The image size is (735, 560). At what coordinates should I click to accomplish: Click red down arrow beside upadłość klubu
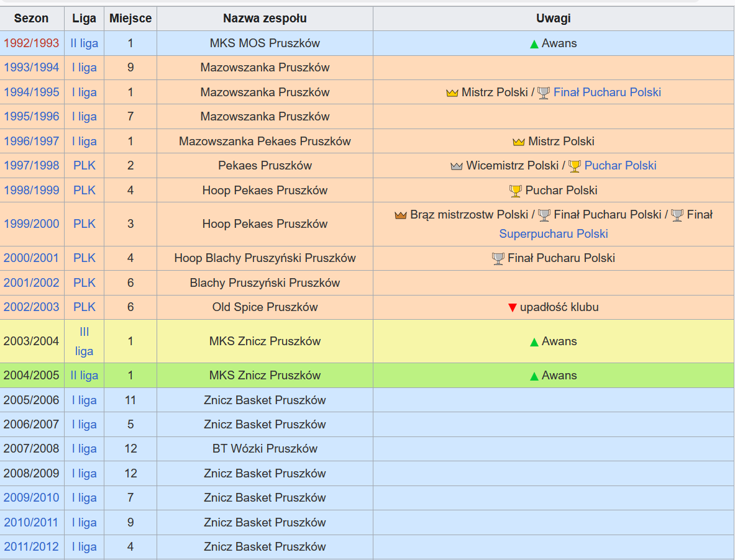pos(512,308)
